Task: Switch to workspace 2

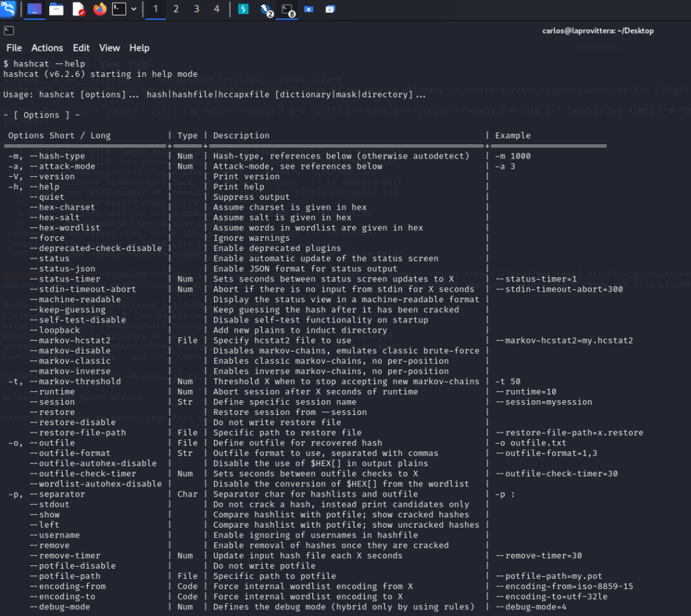Action: coord(176,9)
